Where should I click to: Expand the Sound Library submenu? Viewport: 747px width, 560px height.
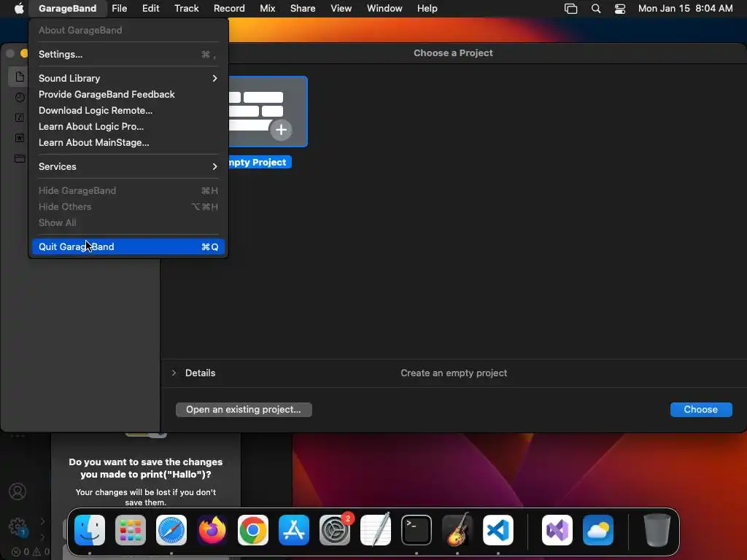pyautogui.click(x=128, y=78)
